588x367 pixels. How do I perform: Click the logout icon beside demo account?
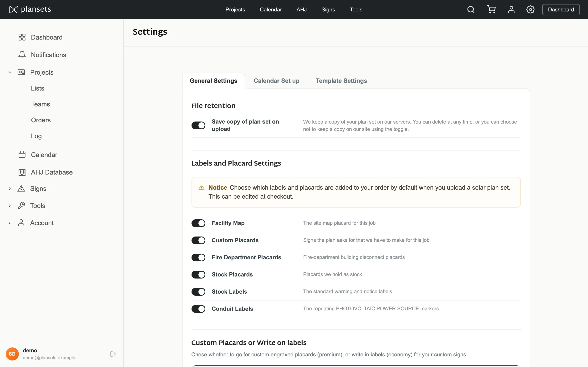coord(113,354)
